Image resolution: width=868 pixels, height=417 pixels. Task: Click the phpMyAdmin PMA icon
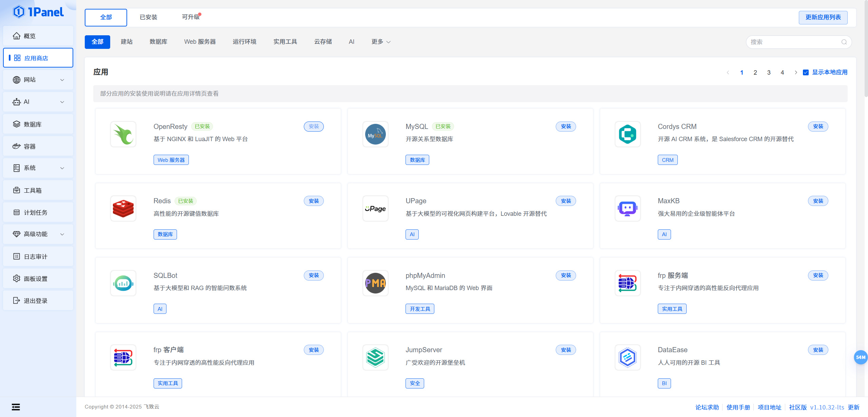375,283
